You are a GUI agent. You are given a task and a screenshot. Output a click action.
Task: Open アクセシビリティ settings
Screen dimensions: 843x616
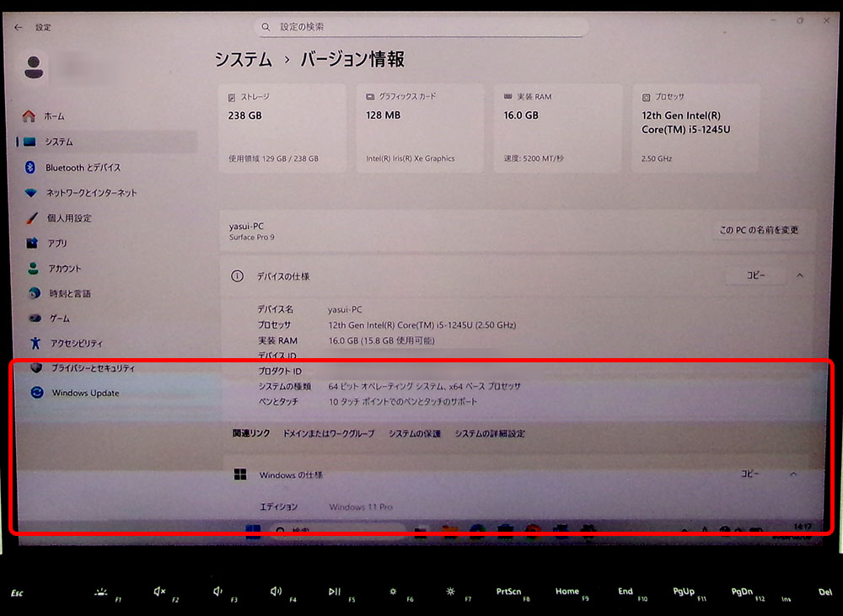coord(76,344)
